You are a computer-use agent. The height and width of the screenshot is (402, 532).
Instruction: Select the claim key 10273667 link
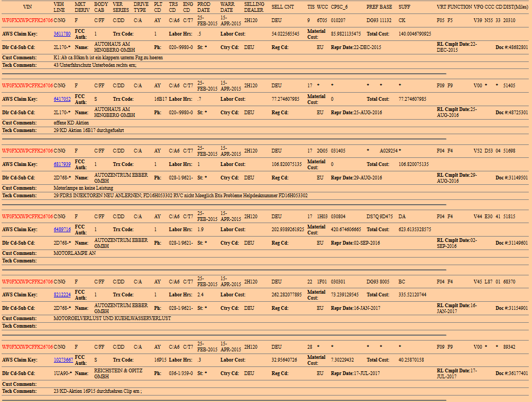[x=63, y=360]
